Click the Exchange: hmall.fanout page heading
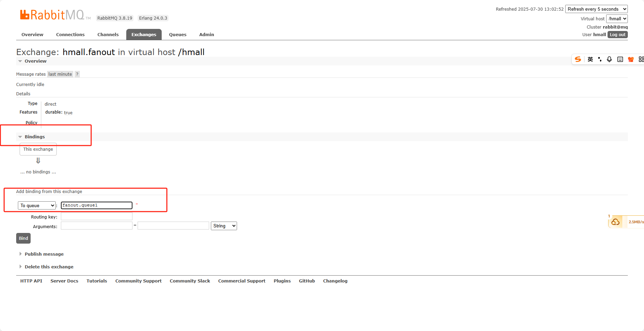Image resolution: width=644 pixels, height=331 pixels. coord(110,52)
